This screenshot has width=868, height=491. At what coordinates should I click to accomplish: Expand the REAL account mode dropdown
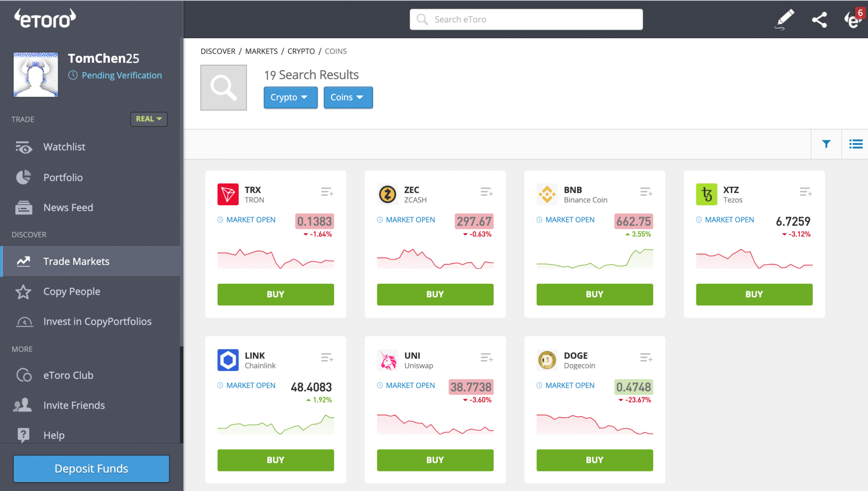click(149, 119)
